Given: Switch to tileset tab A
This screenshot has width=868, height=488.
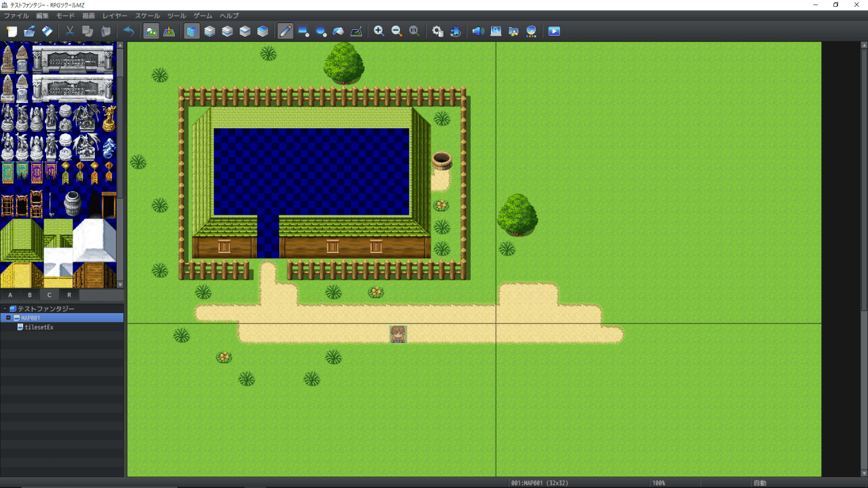Looking at the screenshot, I should (10, 295).
